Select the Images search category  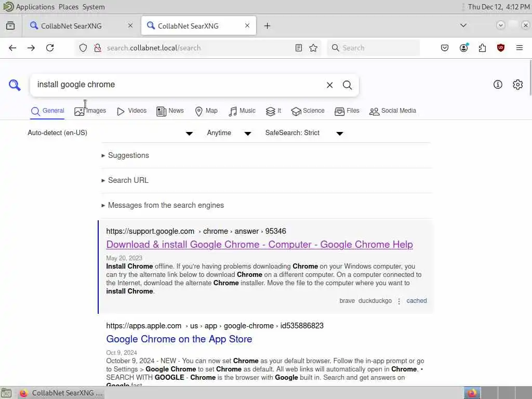point(90,111)
